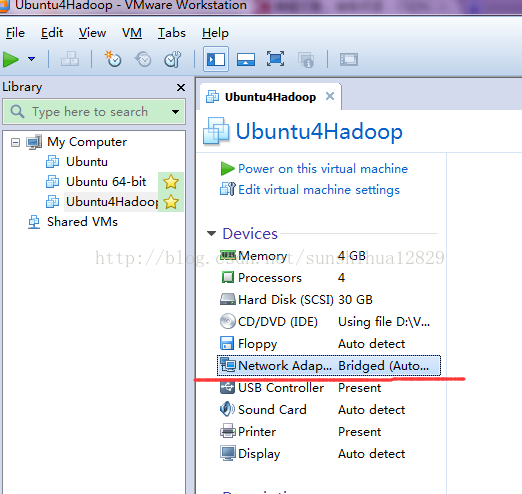This screenshot has width=522, height=494.
Task: Click the Memory device icon
Action: point(228,256)
